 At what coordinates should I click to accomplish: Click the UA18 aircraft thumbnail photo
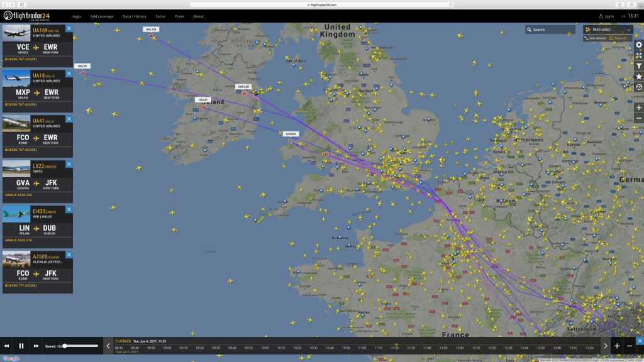(x=16, y=78)
